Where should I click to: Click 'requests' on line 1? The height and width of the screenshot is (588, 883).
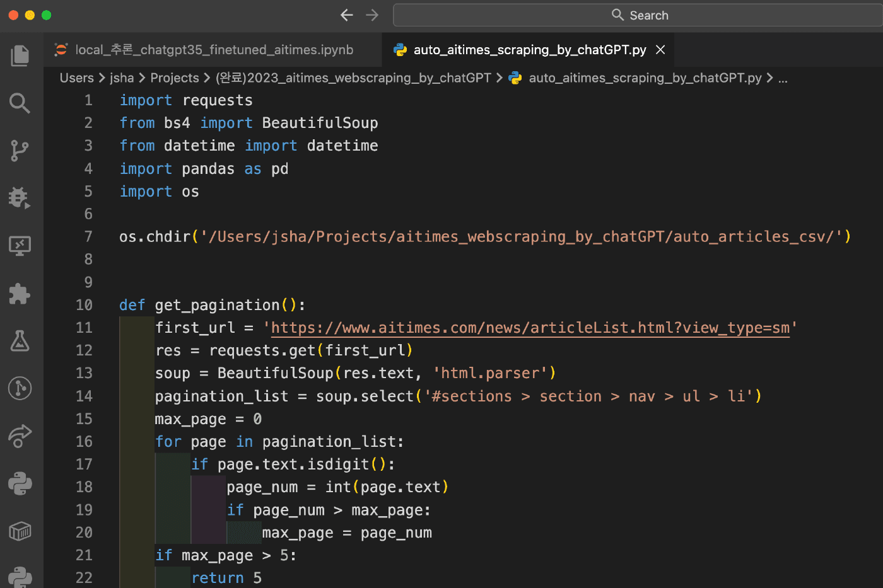point(217,100)
